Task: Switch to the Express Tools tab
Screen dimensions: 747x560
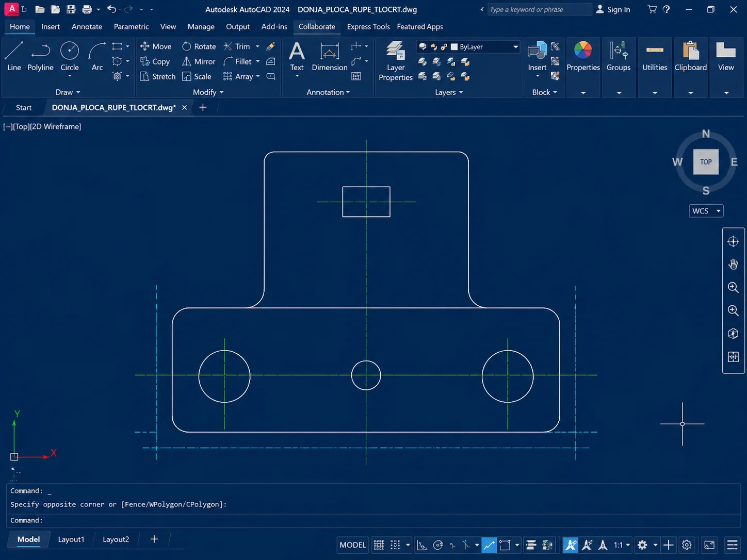Action: click(368, 27)
